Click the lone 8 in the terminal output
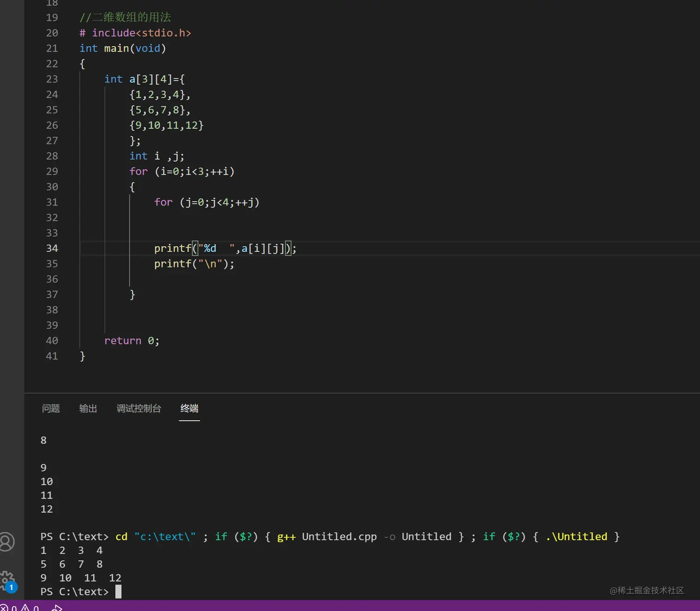Image resolution: width=700 pixels, height=611 pixels. click(x=44, y=440)
